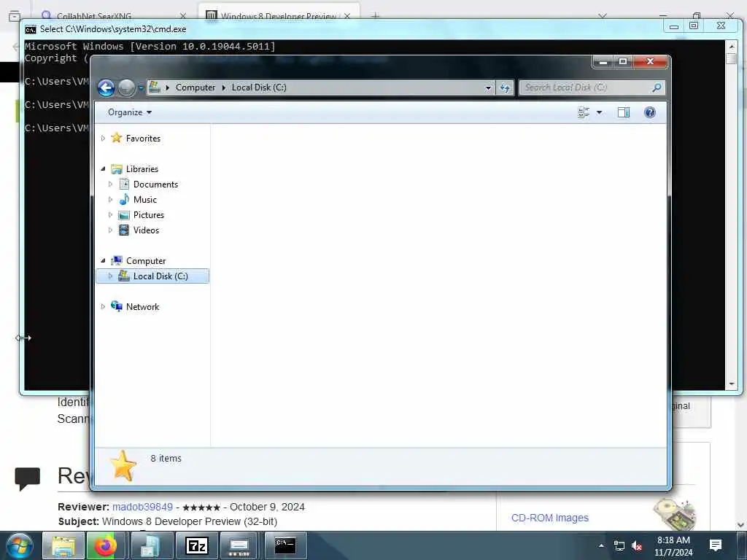The width and height of the screenshot is (747, 560).
Task: Open the view options dropdown arrow
Action: (600, 112)
